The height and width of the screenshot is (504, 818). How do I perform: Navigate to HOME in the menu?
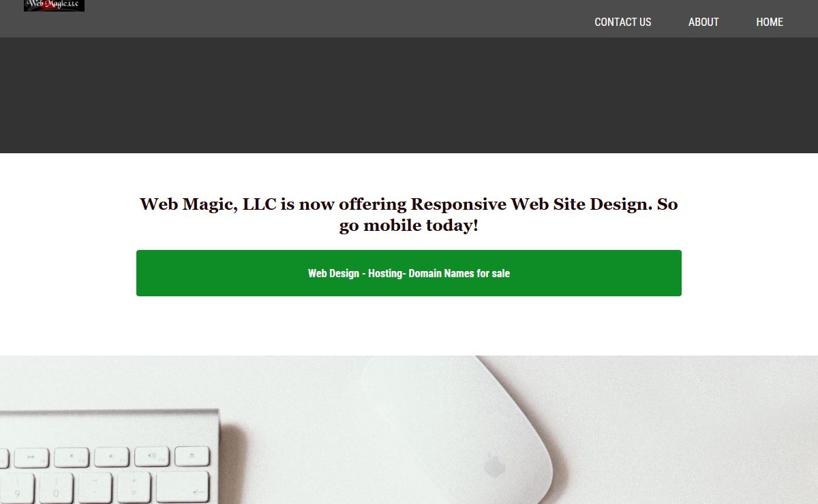(x=770, y=22)
